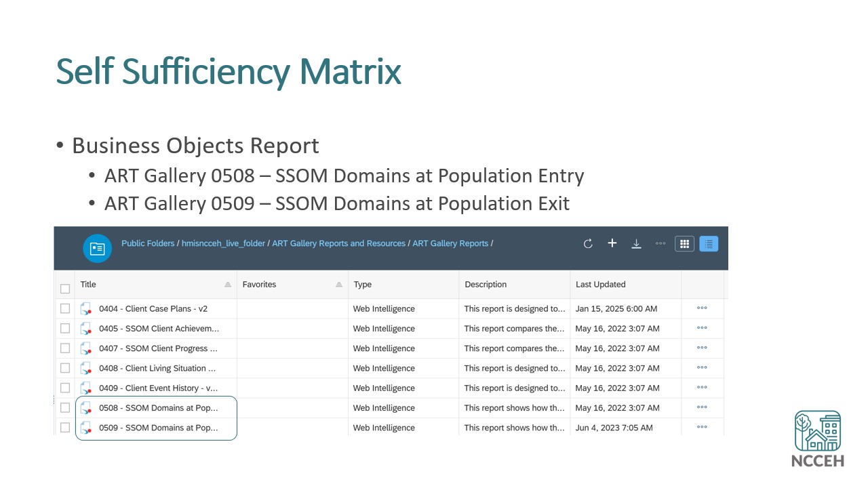Open report 0407 - SSOM Client Progress
This screenshot has width=868, height=488.
click(x=158, y=348)
